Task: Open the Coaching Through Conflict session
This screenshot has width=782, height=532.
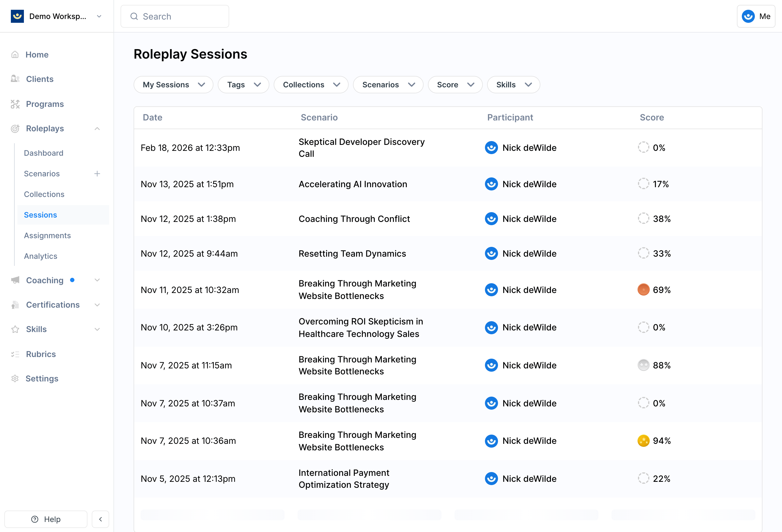Action: click(354, 219)
